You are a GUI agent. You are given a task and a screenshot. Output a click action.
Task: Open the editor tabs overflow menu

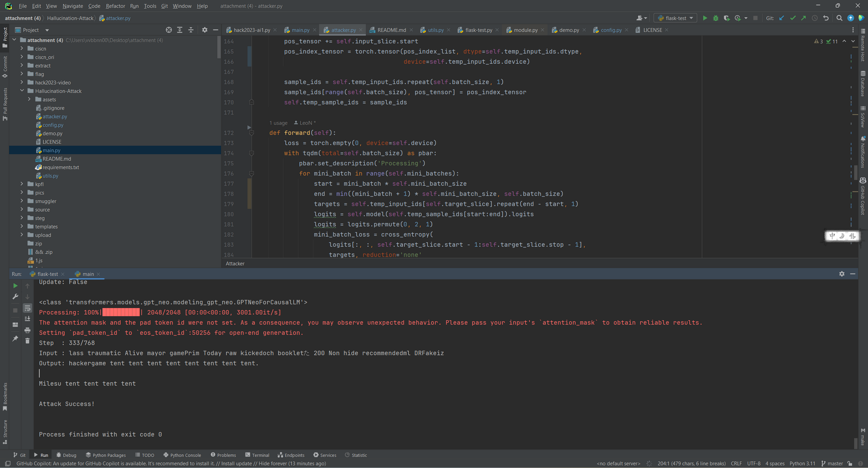tap(853, 30)
